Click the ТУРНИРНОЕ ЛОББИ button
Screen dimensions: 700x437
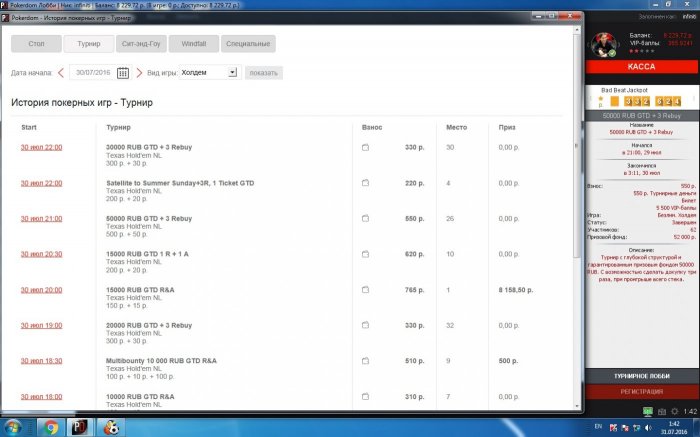(x=642, y=376)
